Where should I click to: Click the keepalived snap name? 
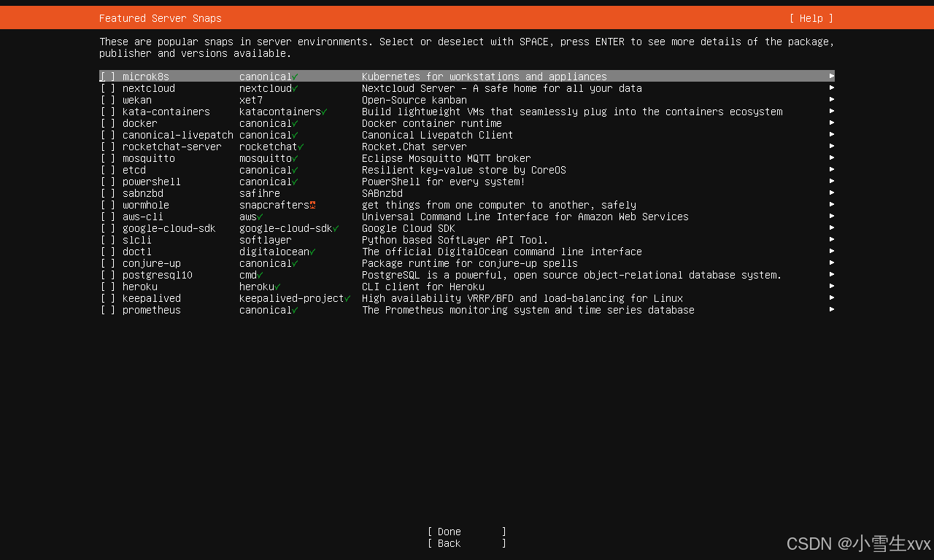coord(152,298)
